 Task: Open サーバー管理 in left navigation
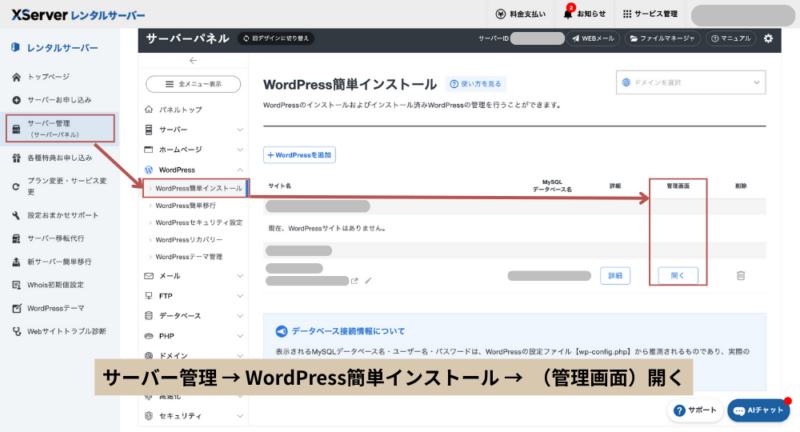(60, 127)
